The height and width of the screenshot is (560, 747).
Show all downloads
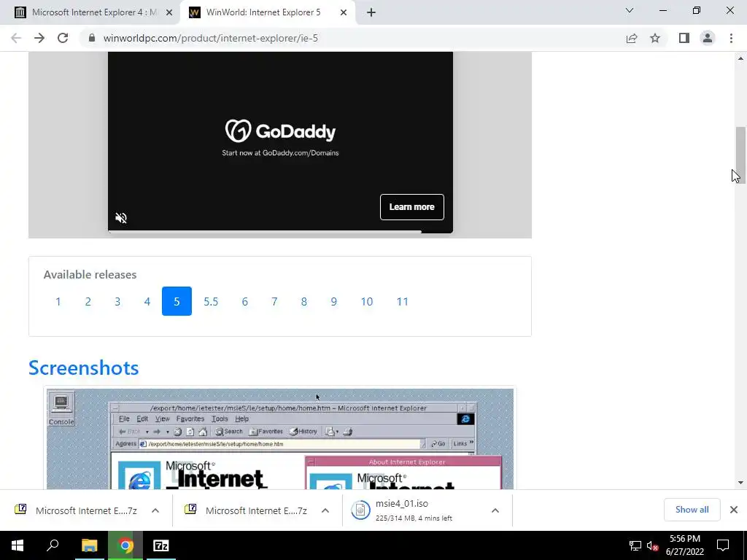692,510
